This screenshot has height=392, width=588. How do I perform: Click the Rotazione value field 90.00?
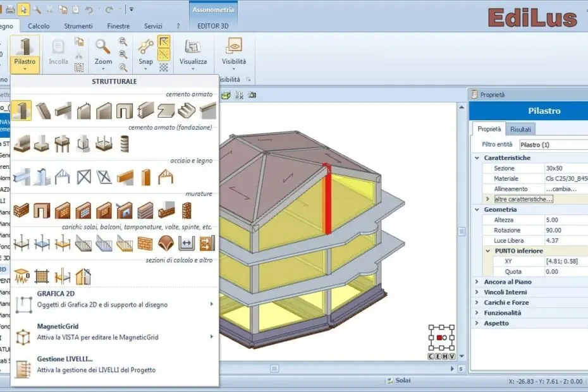pyautogui.click(x=567, y=230)
